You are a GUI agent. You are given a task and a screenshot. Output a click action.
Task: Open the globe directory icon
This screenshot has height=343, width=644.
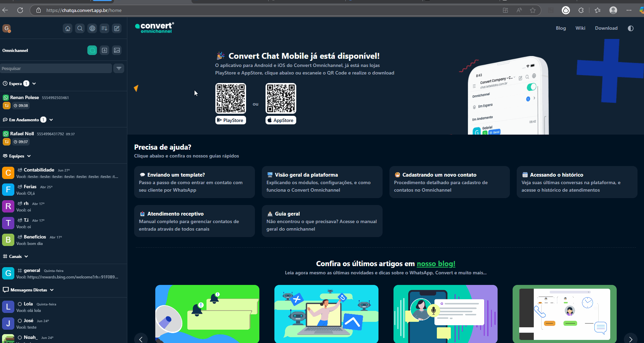pyautogui.click(x=92, y=28)
